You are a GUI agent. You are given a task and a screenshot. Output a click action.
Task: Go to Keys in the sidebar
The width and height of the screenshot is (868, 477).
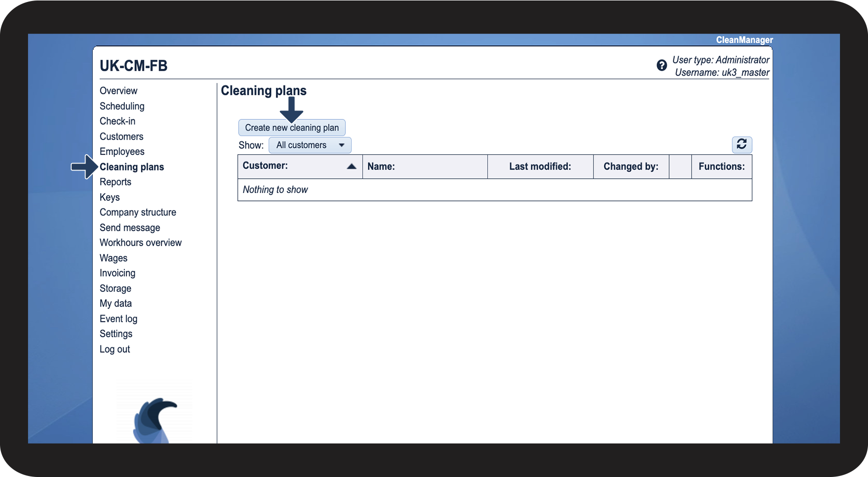tap(110, 197)
